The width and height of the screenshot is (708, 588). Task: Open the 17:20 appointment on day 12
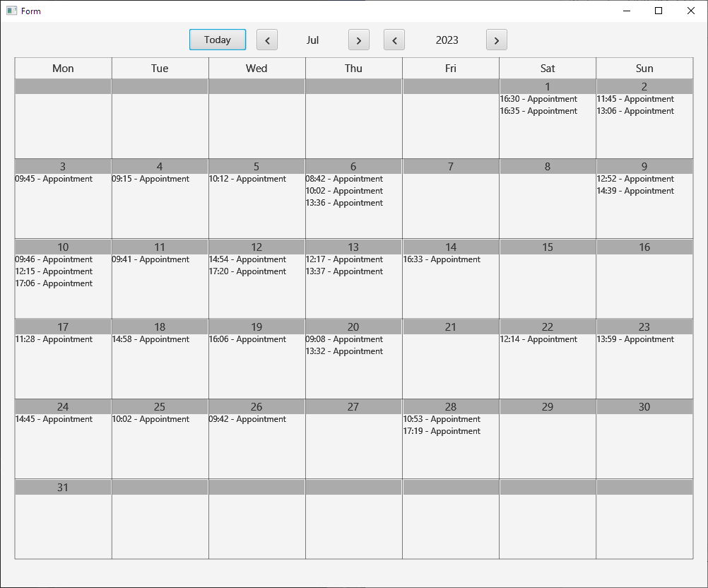247,271
